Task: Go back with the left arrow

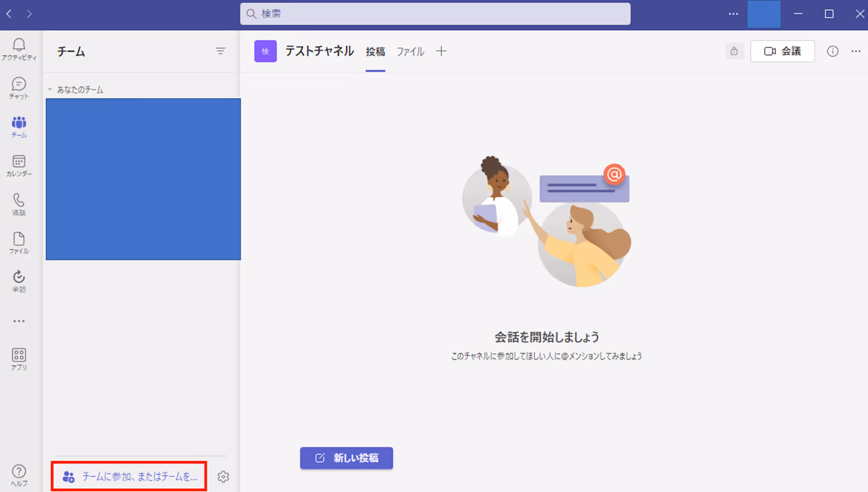Action: [x=9, y=14]
